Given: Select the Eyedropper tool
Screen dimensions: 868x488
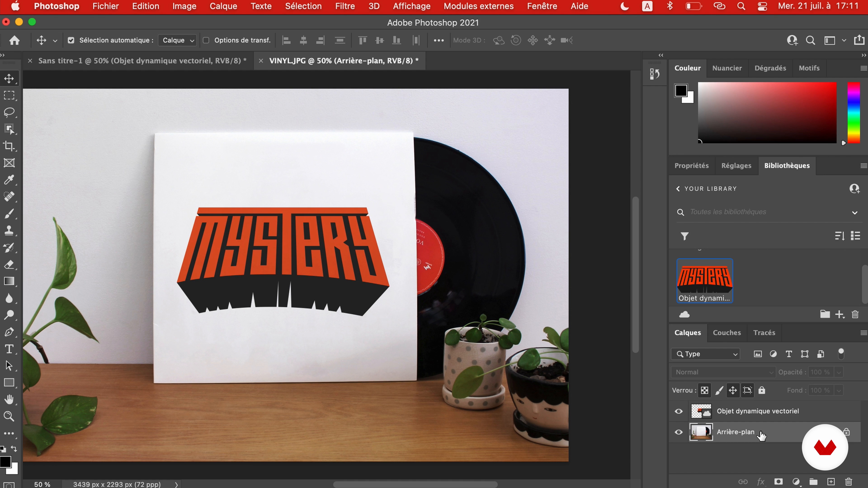Looking at the screenshot, I should click(9, 180).
